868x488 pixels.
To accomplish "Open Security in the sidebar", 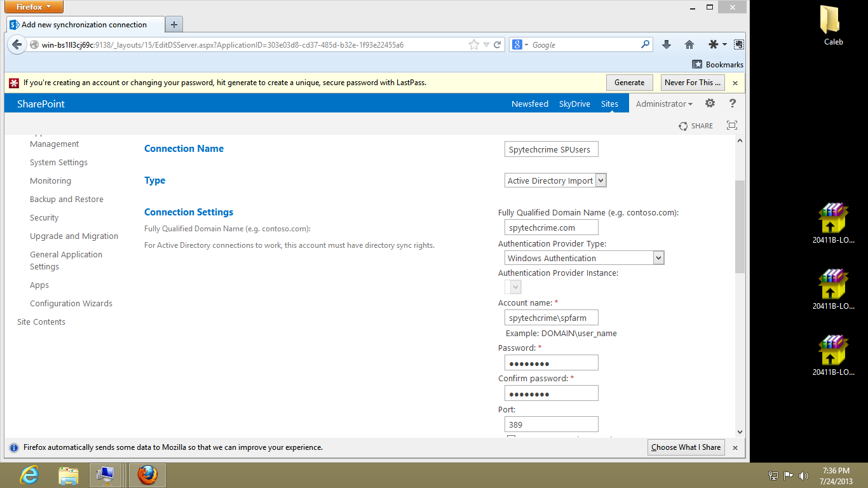I will 44,218.
